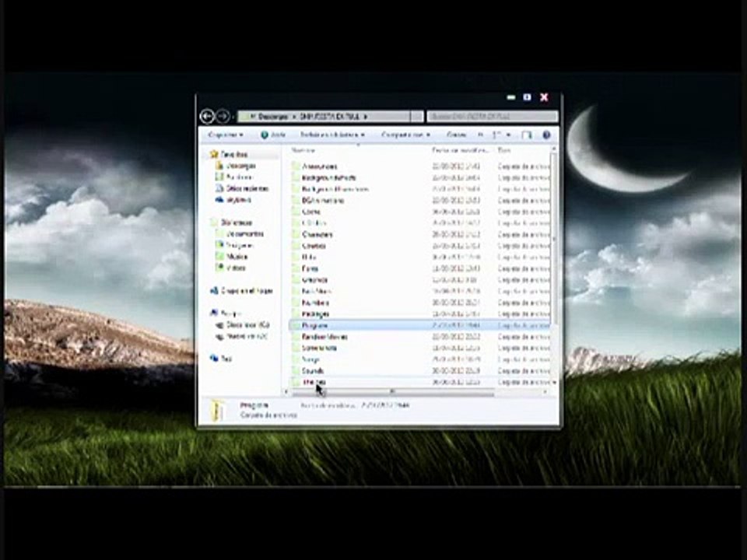747x560 pixels.
Task: Sort by the Nombre column header
Action: 303,150
